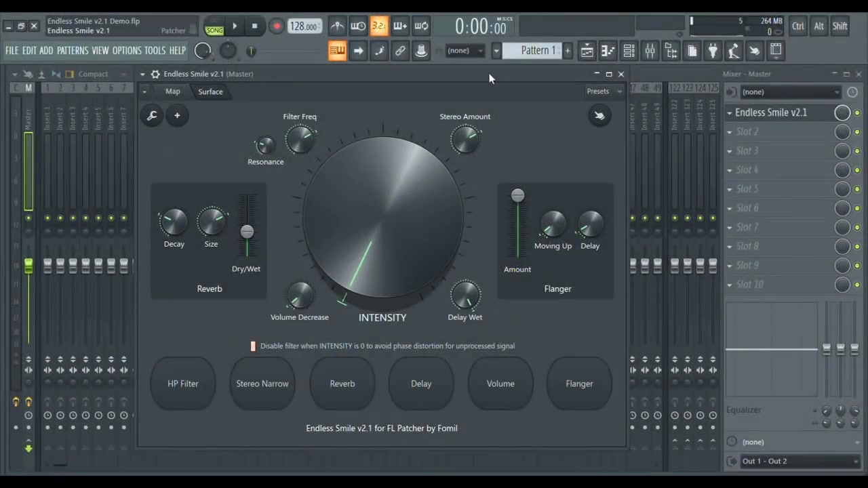
Task: Toggle the metronome icon
Action: click(x=337, y=26)
